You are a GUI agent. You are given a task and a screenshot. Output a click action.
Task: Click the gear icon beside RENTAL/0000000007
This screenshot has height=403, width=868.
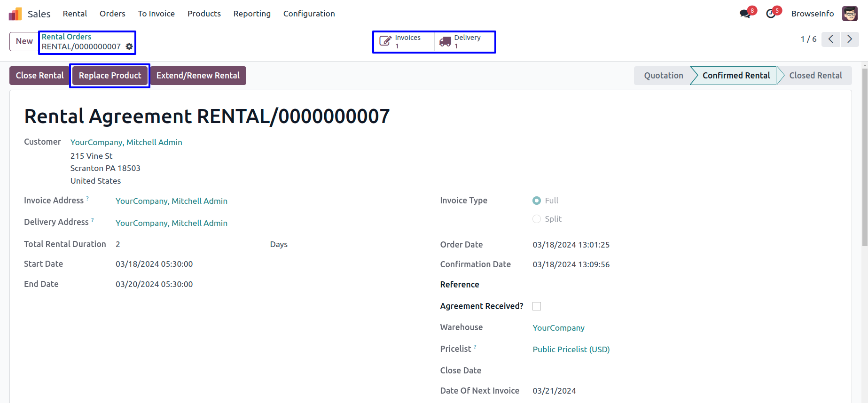click(129, 46)
